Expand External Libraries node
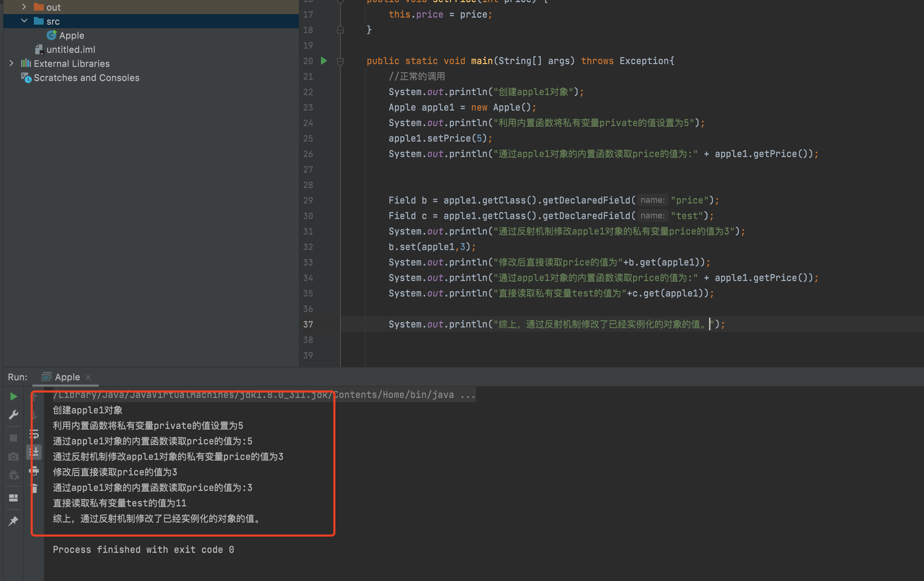 11,63
